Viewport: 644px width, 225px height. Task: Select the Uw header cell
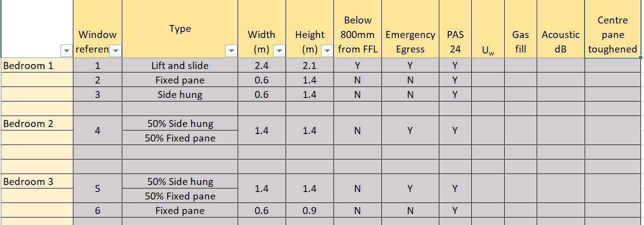tap(488, 29)
